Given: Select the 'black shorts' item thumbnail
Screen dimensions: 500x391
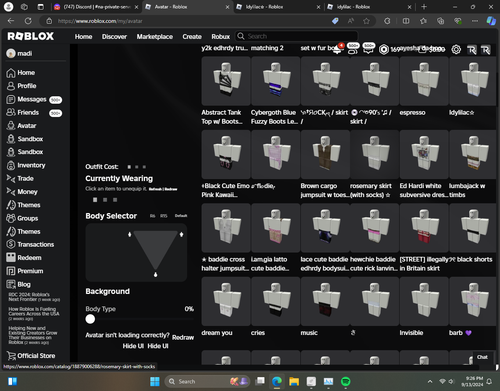Looking at the screenshot, I should coord(473,228).
